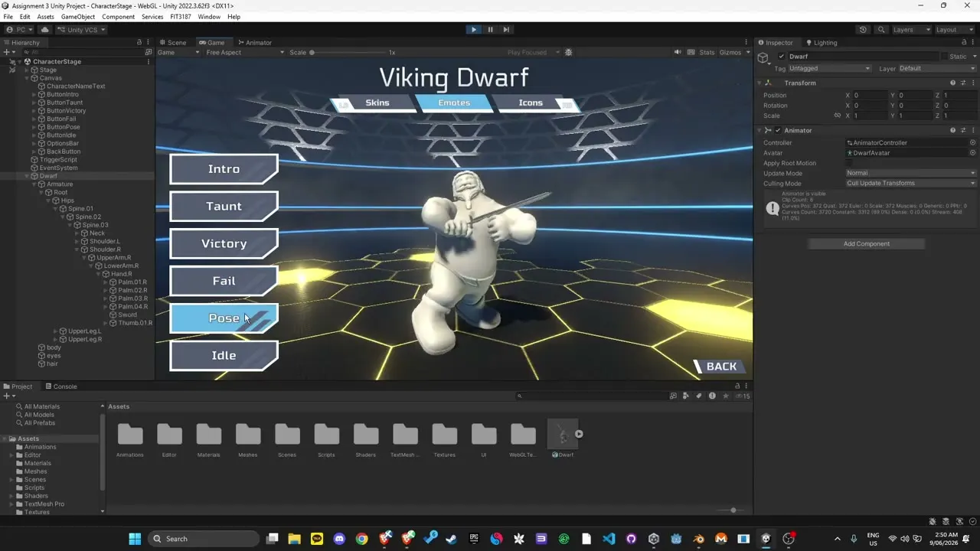The height and width of the screenshot is (551, 980).
Task: Click the Play button in the toolbar
Action: 474,30
